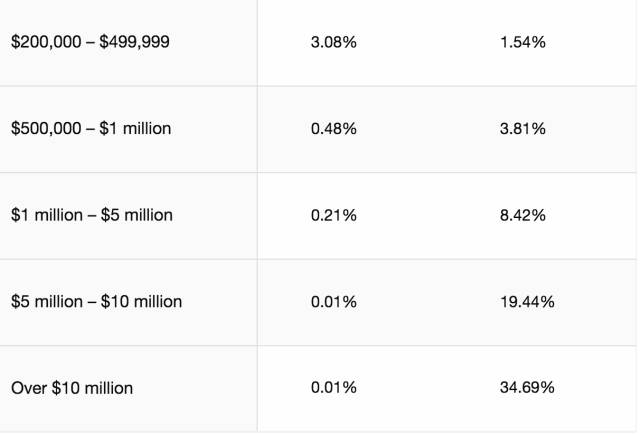Click the 34.69% value
Image resolution: width=640 pixels, height=435 pixels.
(x=526, y=387)
